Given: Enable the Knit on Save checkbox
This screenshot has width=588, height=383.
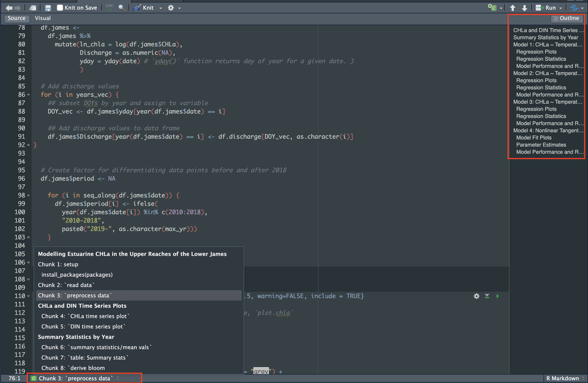Looking at the screenshot, I should [x=60, y=8].
